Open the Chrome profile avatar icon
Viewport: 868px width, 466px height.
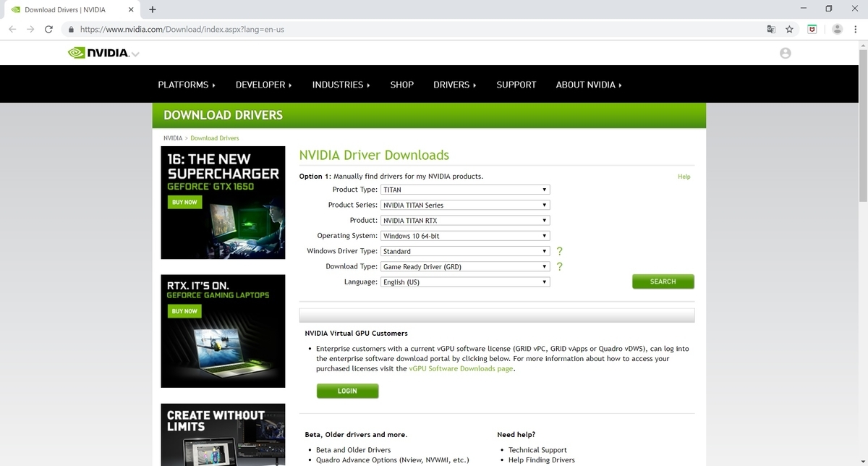(x=838, y=29)
